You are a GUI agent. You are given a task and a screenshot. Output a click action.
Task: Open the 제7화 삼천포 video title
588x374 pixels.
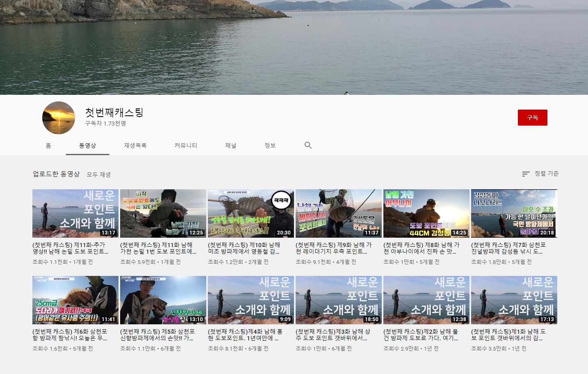coord(508,248)
